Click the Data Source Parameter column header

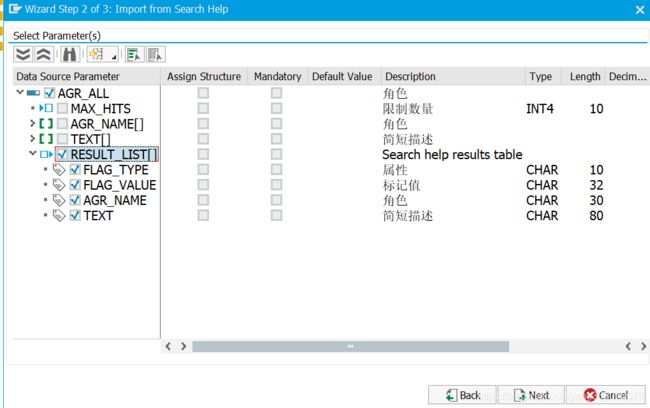pyautogui.click(x=87, y=76)
